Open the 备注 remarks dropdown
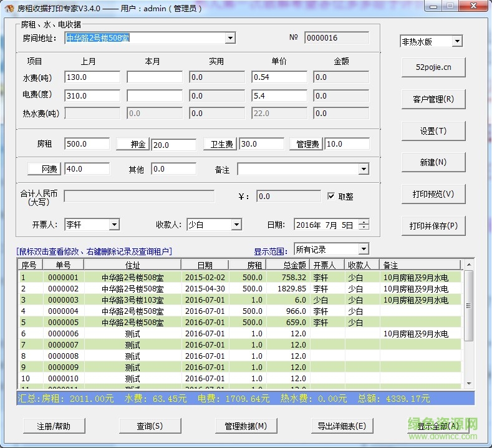492x448 pixels. pyautogui.click(x=364, y=169)
